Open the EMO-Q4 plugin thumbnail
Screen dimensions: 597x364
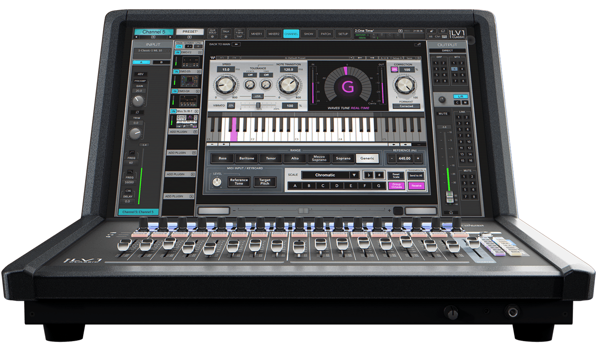coord(188,101)
